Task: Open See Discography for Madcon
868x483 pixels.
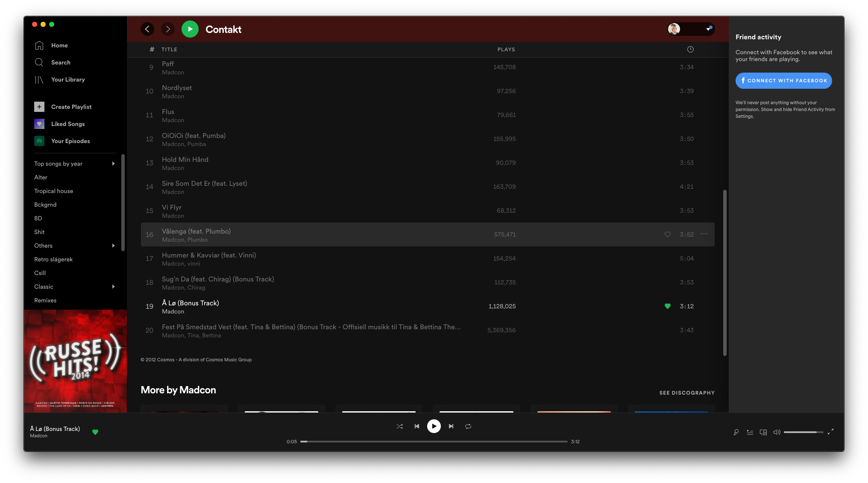Action: coord(687,392)
